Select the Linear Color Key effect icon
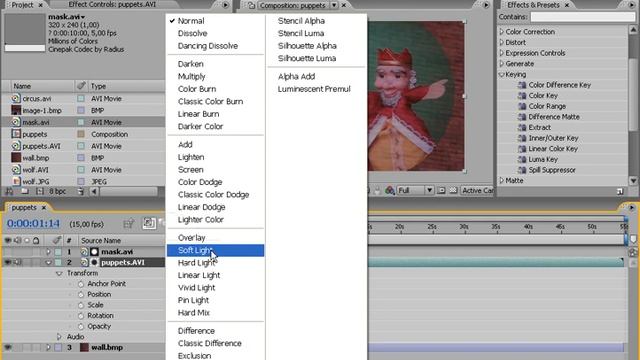This screenshot has width=640, height=360. 522,149
